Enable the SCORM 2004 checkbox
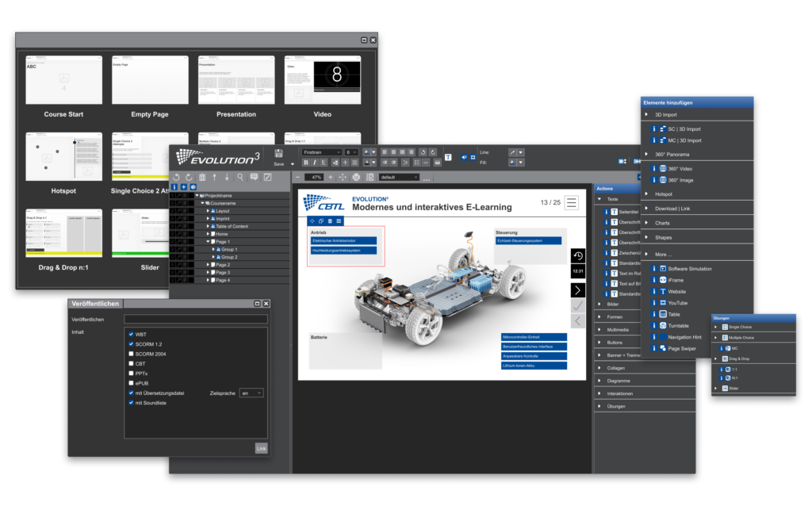Screen dimensions: 812x506 click(x=131, y=354)
